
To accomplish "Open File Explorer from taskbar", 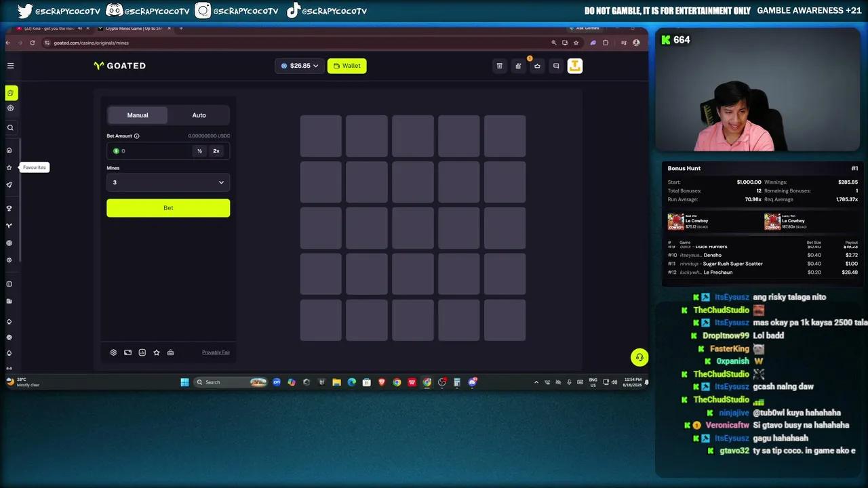I will point(336,382).
